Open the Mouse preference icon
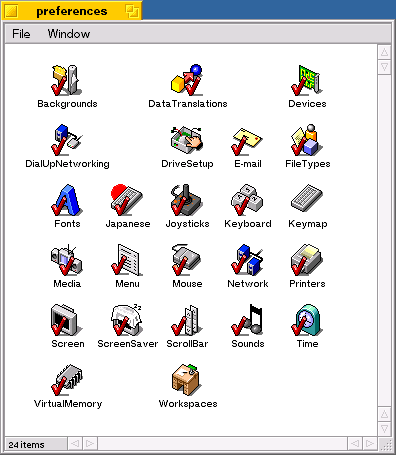The width and height of the screenshot is (396, 455). (x=187, y=260)
